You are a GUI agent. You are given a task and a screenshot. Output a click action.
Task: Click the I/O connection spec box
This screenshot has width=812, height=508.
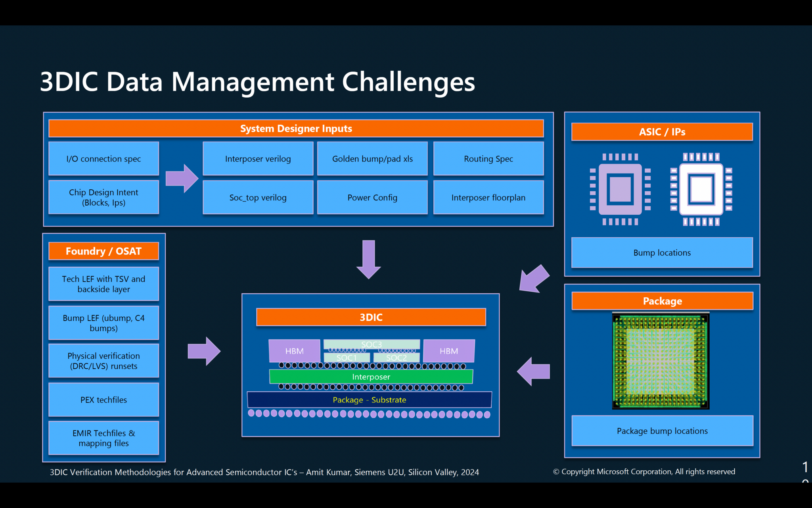click(x=103, y=159)
